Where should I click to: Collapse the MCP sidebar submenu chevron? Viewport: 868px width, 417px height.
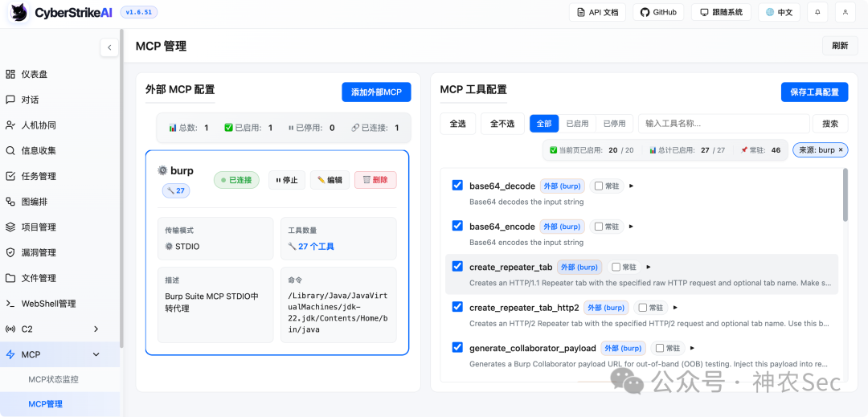click(96, 354)
